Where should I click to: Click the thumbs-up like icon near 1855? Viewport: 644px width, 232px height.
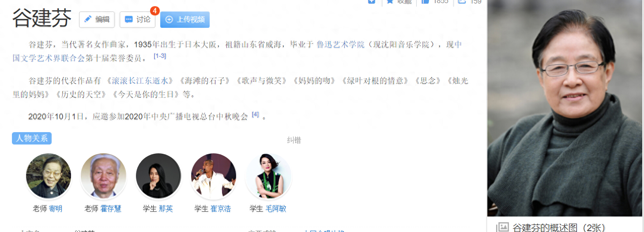click(x=425, y=2)
